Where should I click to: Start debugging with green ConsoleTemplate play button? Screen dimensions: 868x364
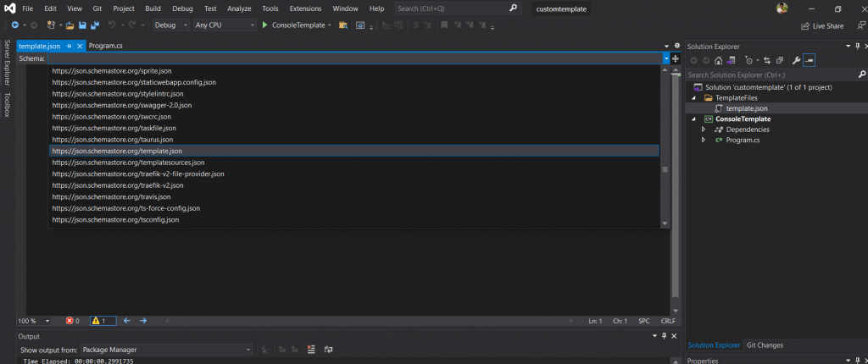(264, 25)
